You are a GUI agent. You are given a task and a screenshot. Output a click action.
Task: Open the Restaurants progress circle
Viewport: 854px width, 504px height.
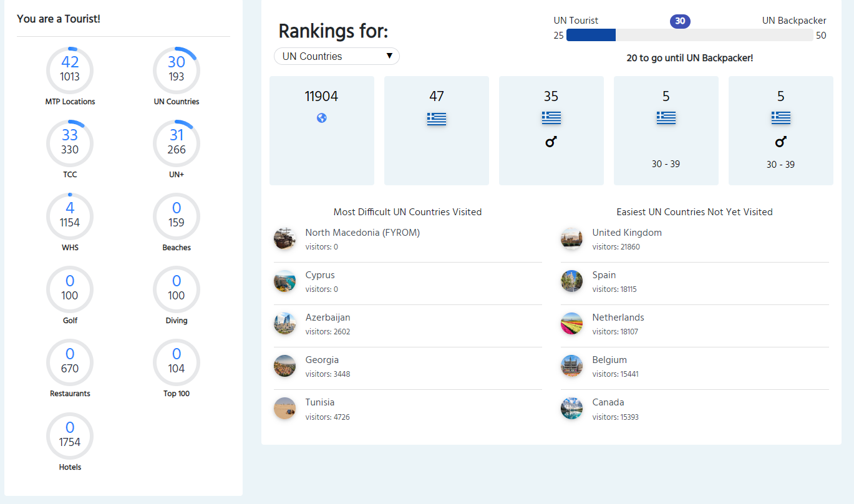coord(70,362)
